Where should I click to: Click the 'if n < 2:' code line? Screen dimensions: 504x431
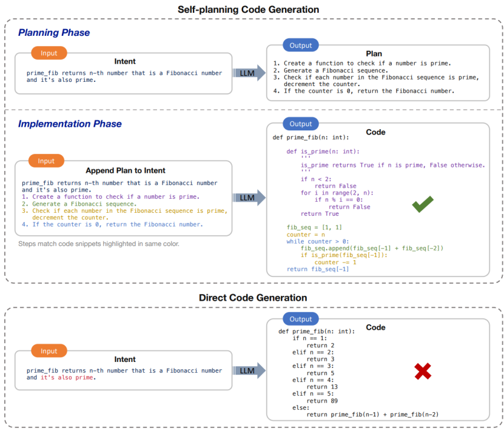tap(316, 179)
